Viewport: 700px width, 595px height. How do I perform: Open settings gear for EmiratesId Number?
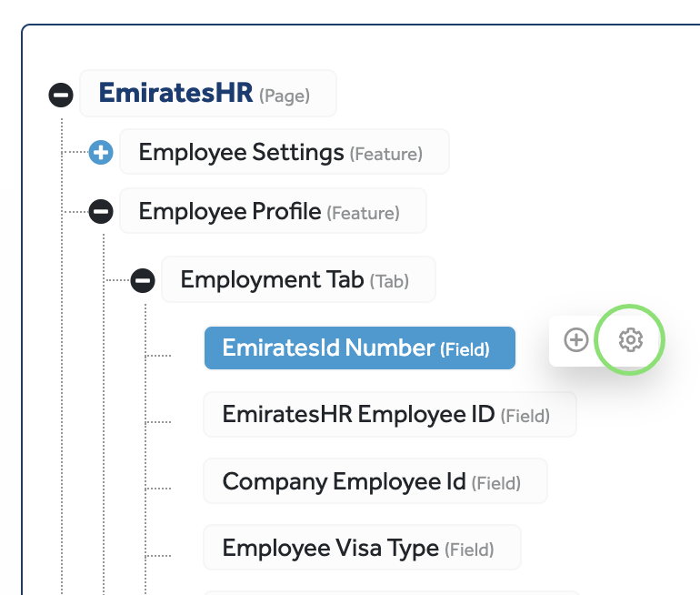[630, 340]
